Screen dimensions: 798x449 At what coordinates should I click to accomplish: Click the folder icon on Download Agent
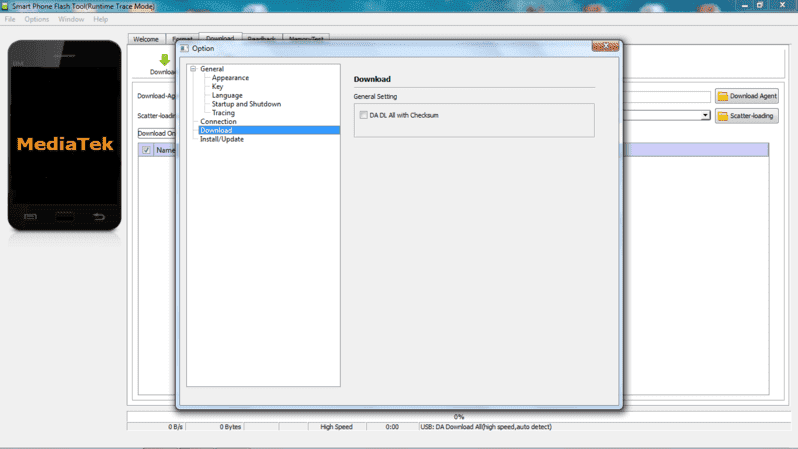[723, 96]
